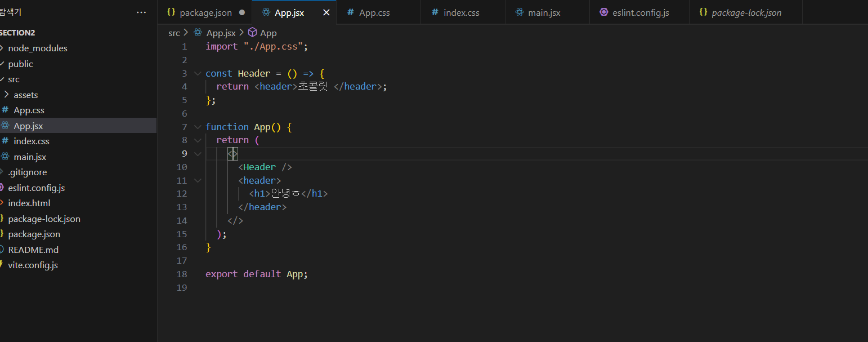Click the React icon on App.jsx tab

pos(266,12)
